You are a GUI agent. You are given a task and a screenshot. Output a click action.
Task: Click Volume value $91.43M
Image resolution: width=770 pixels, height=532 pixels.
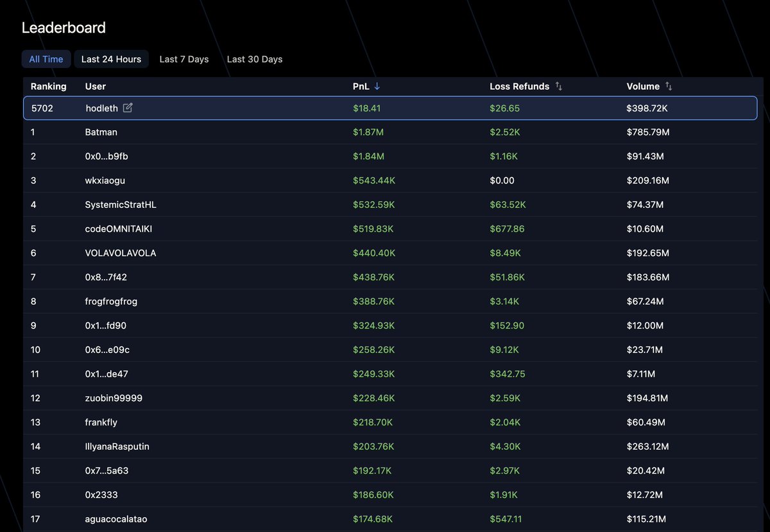coord(646,157)
